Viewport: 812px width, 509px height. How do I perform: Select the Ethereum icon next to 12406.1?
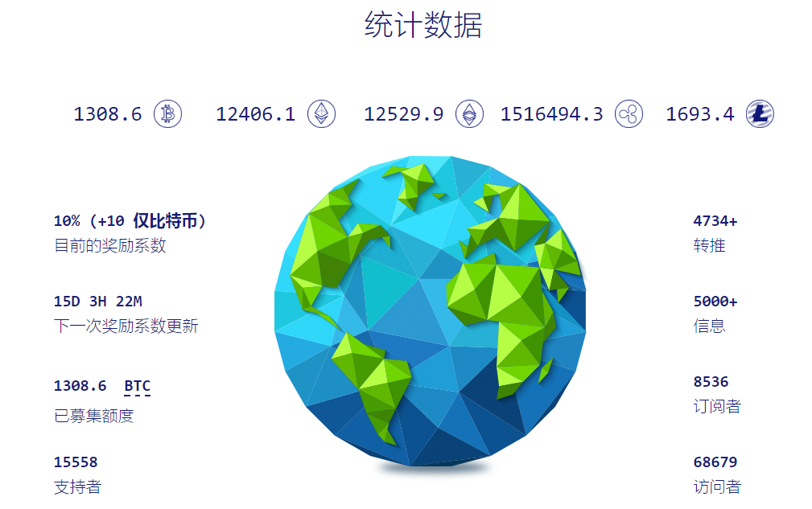coord(319,114)
